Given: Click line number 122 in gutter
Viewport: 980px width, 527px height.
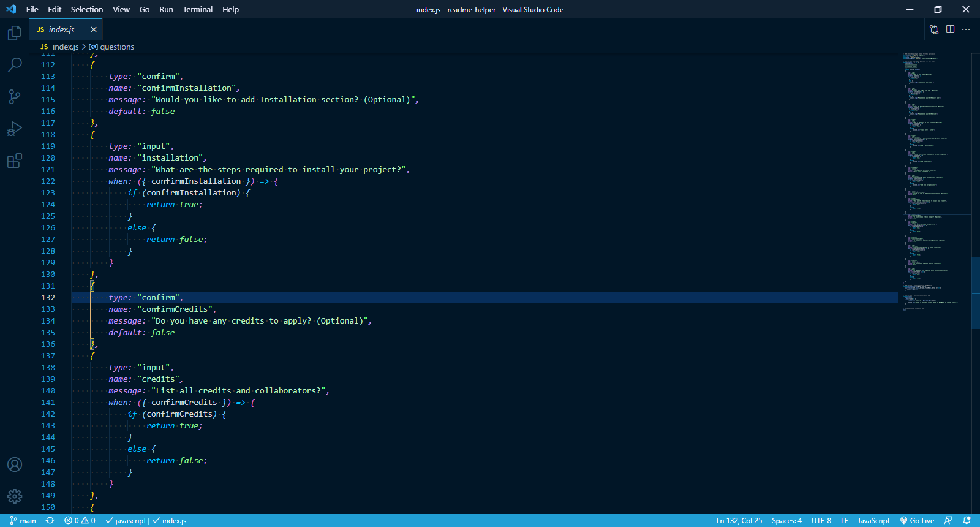Looking at the screenshot, I should coord(48,181).
